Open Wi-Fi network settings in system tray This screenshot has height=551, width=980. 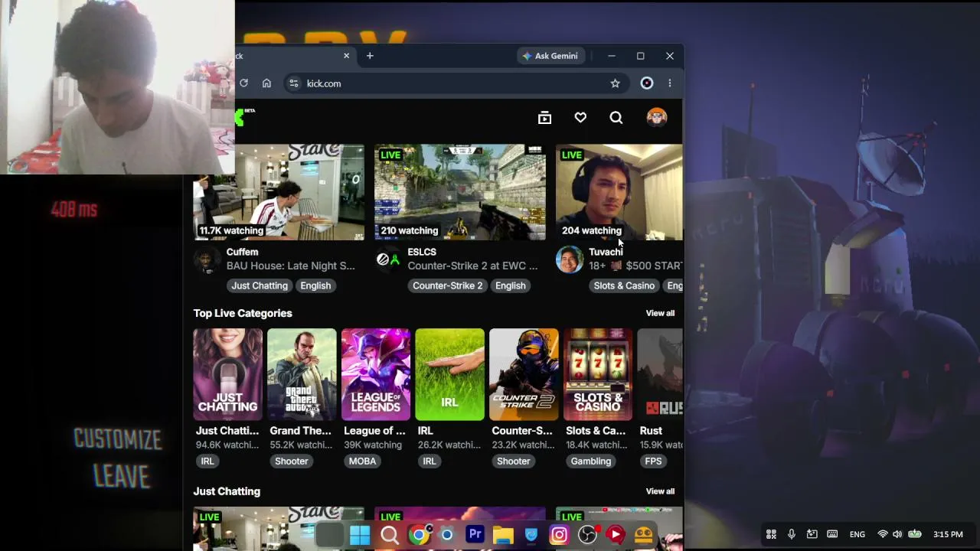pos(883,534)
